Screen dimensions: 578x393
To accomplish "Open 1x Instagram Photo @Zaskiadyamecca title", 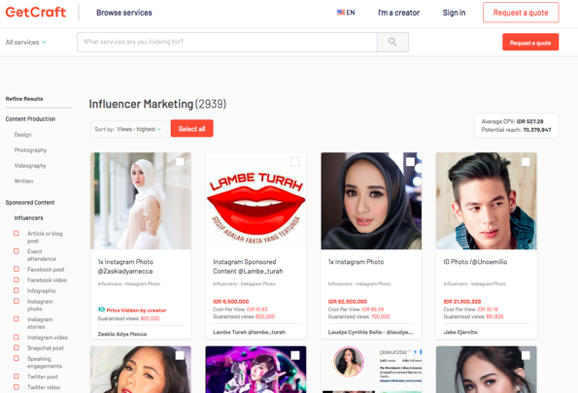I will coord(125,267).
